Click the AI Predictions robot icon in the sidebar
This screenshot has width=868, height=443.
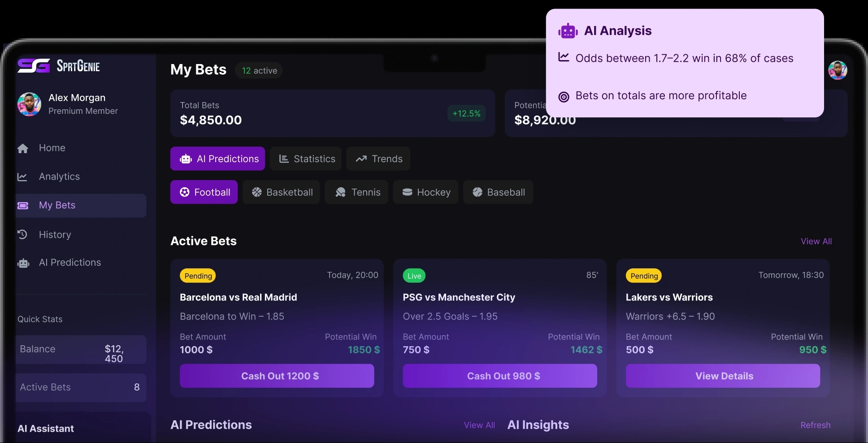23,263
